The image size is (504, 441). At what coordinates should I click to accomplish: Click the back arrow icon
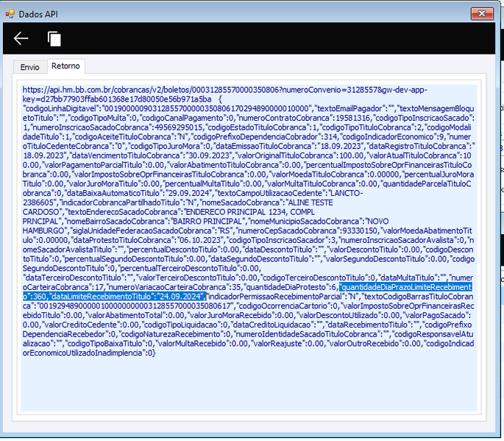pos(21,38)
